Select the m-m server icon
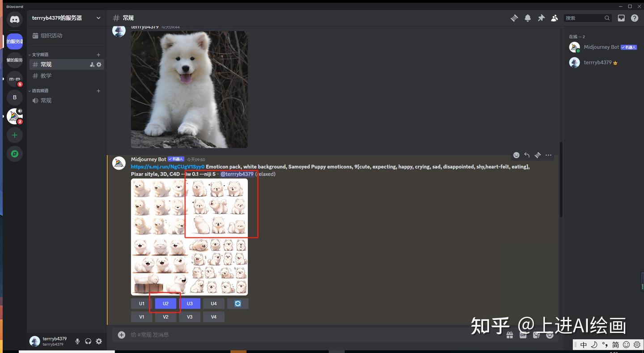Viewport: 644px width, 353px height. click(15, 79)
